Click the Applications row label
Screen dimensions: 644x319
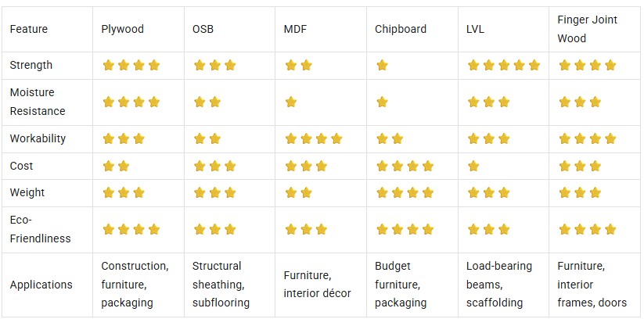(41, 285)
